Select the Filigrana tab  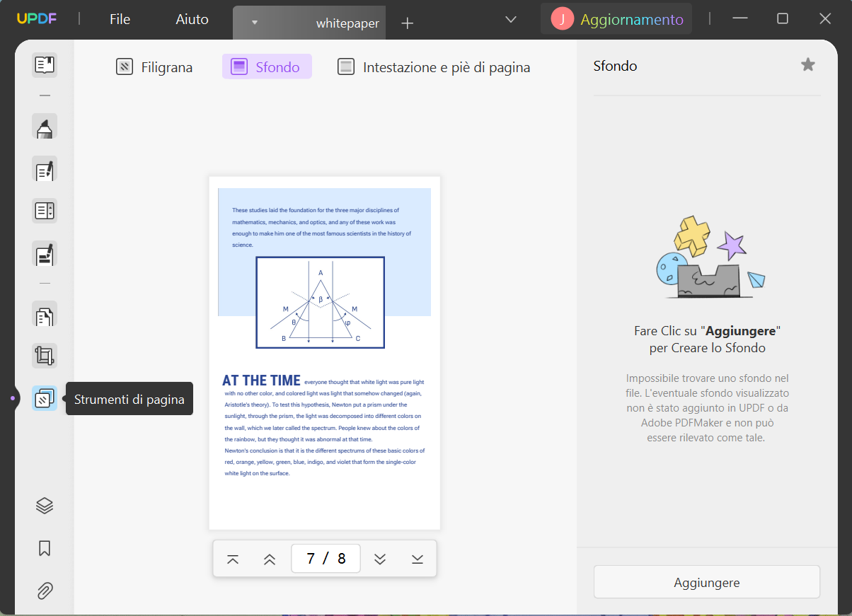(x=154, y=67)
